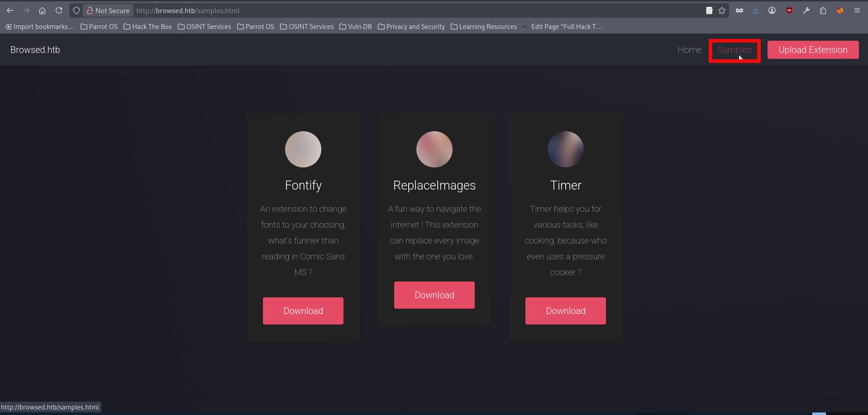This screenshot has width=868, height=415.
Task: Open the uBlock Origin extension icon
Action: pos(789,10)
